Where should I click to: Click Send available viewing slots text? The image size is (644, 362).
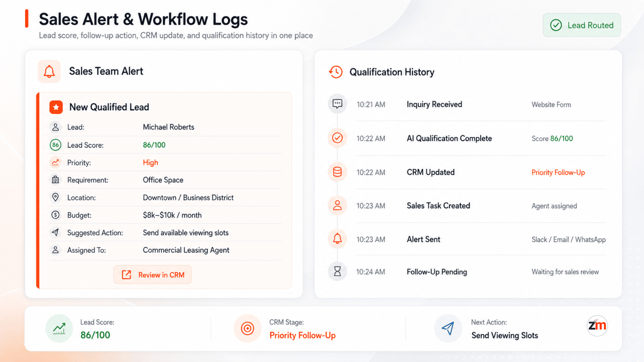tap(186, 233)
